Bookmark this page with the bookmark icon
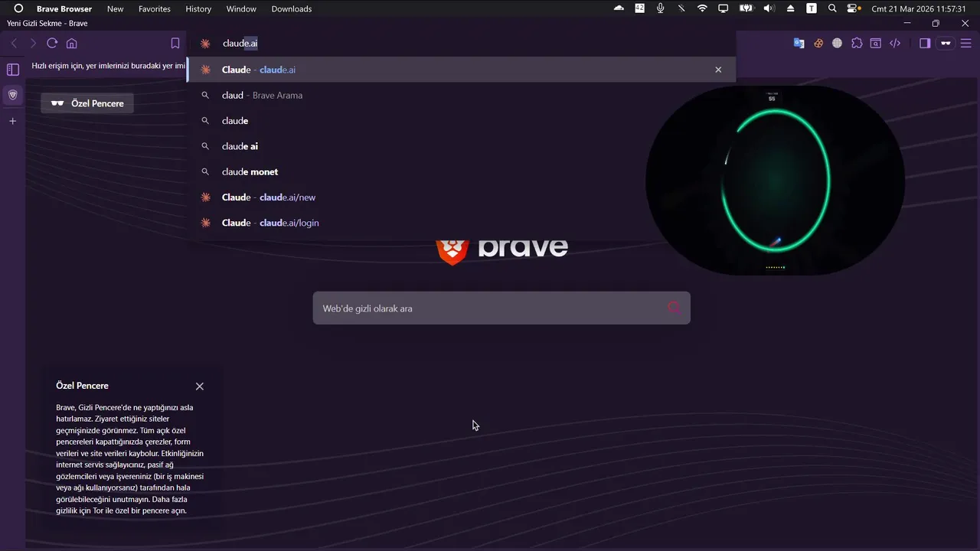The height and width of the screenshot is (551, 980). click(175, 44)
